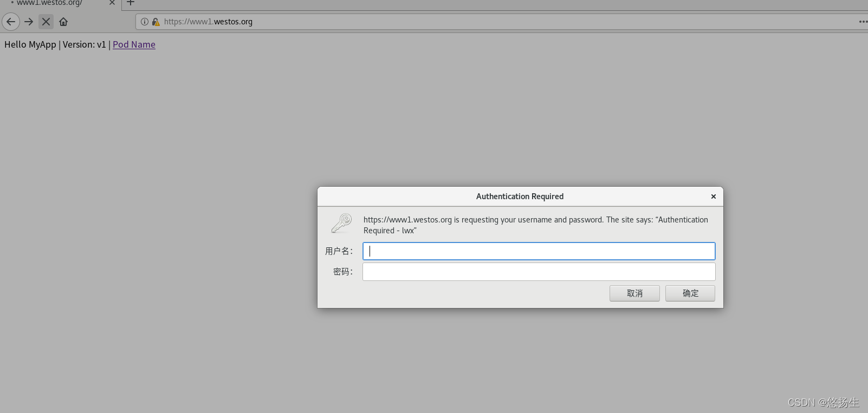This screenshot has height=413, width=868.
Task: Follow the Pod Name link
Action: coord(134,44)
